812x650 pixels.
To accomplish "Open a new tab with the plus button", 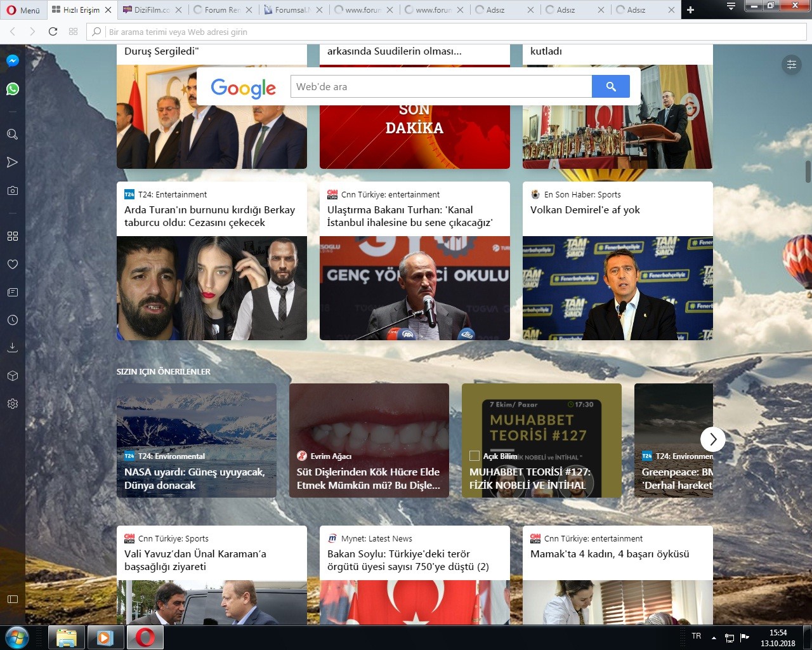I will coord(691,10).
